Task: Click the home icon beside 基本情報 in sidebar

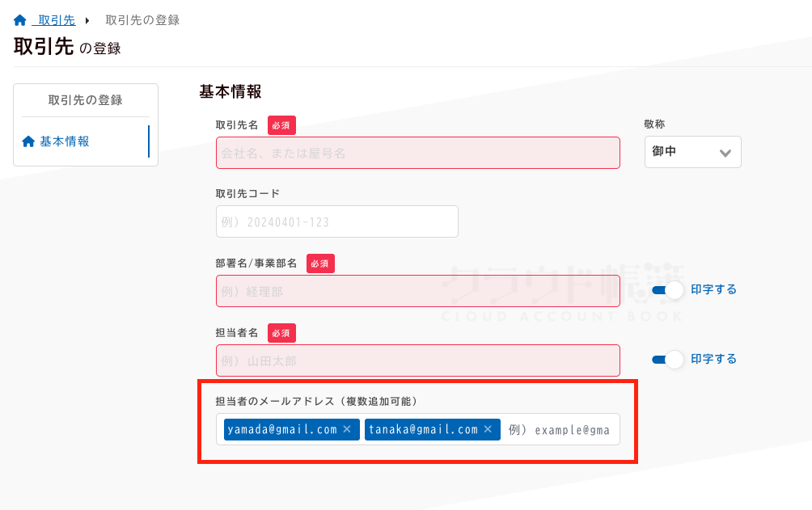Action: pyautogui.click(x=28, y=141)
